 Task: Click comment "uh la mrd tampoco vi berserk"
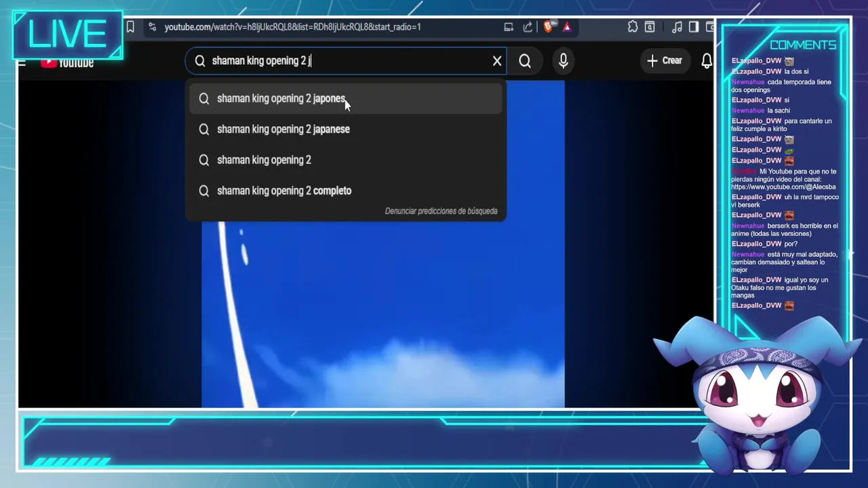tap(785, 201)
